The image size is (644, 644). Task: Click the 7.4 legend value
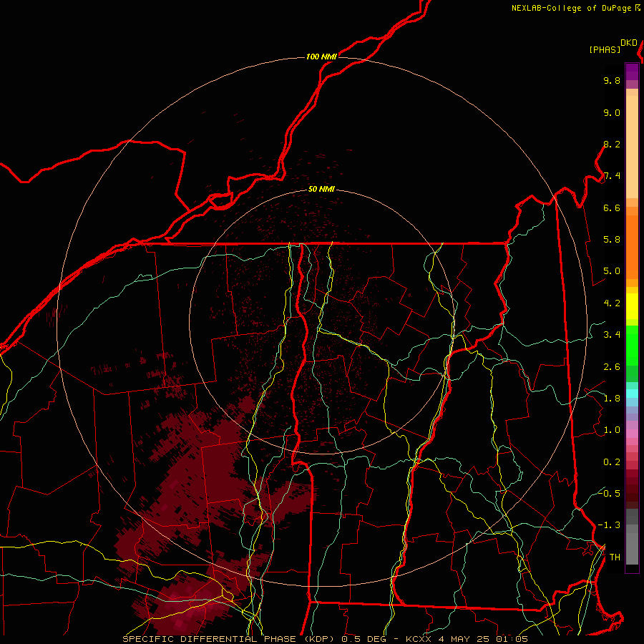612,176
